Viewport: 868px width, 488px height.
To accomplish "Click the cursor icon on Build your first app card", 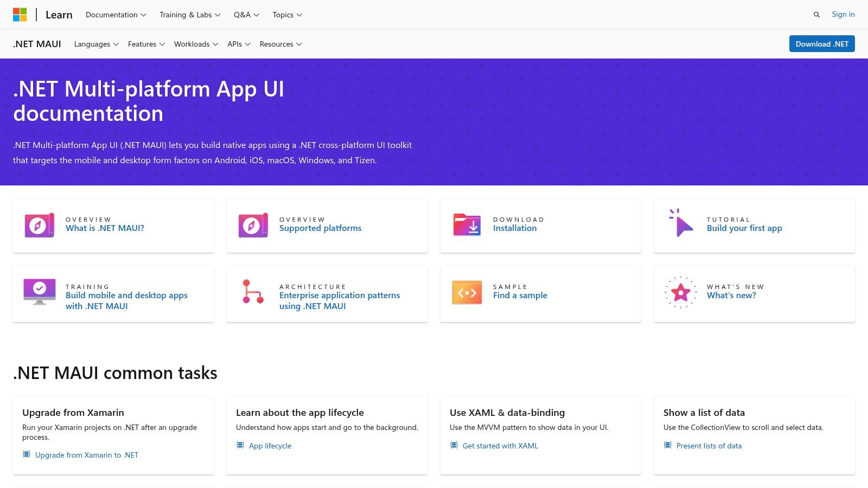I will coord(681,223).
